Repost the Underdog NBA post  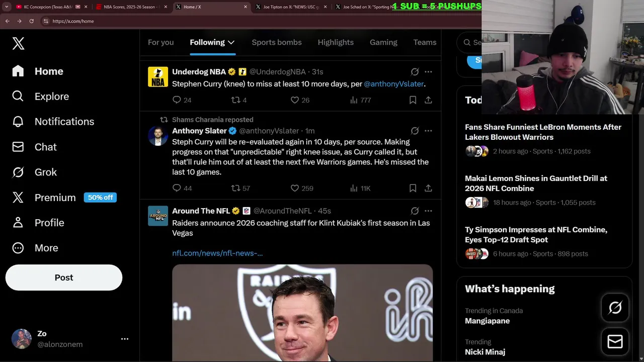[235, 100]
